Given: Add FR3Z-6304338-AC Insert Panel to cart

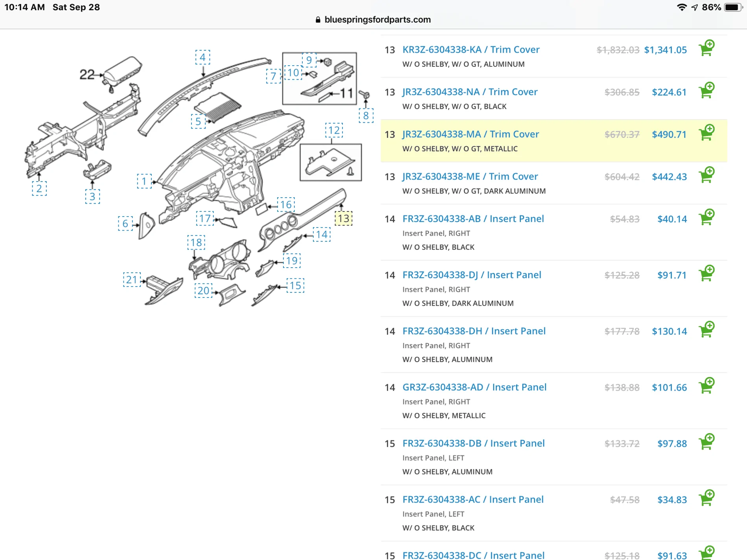Looking at the screenshot, I should (x=707, y=498).
